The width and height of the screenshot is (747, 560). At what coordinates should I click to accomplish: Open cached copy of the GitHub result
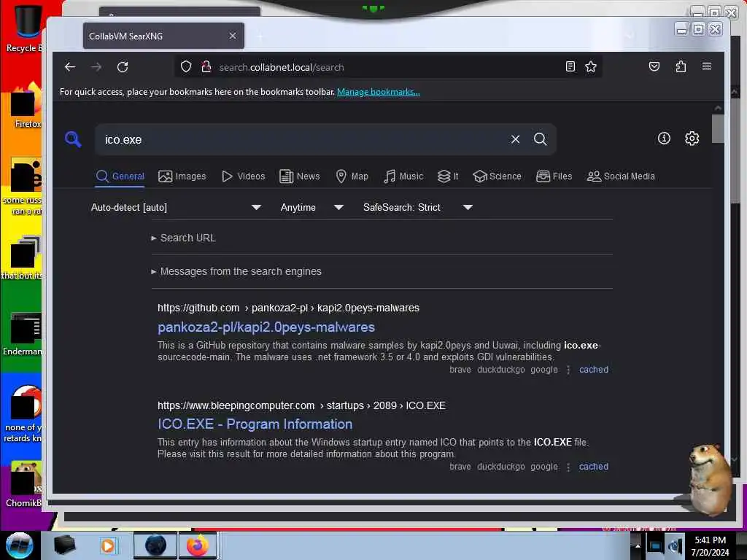[x=594, y=370]
